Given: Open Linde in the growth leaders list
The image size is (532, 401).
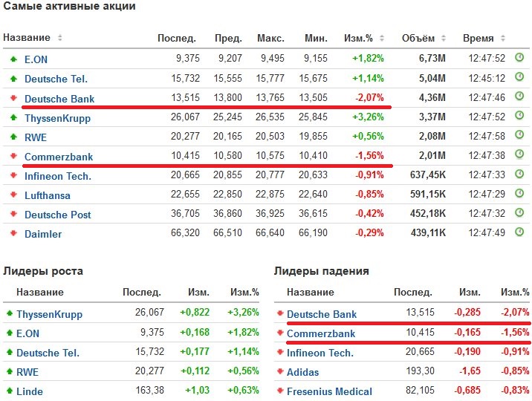Looking at the screenshot, I should 29,391.
